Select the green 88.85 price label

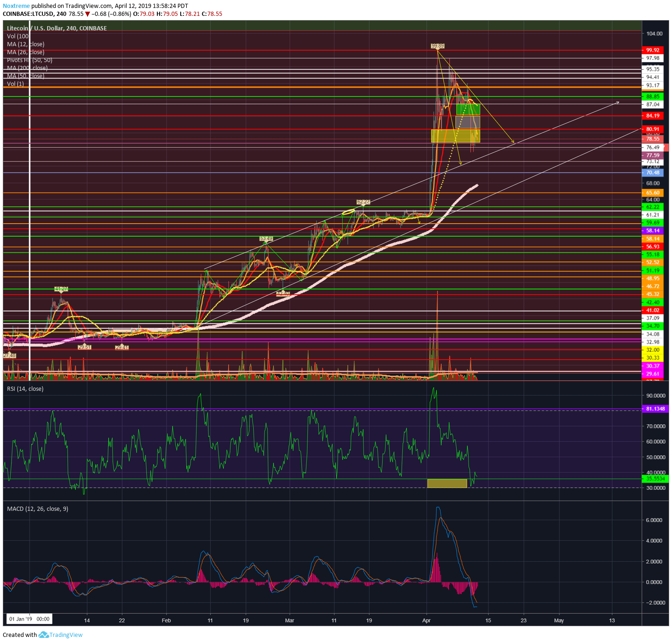[x=652, y=96]
